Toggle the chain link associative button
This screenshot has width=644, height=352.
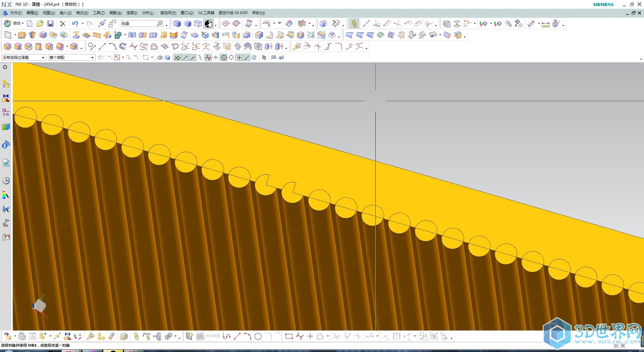tap(354, 24)
